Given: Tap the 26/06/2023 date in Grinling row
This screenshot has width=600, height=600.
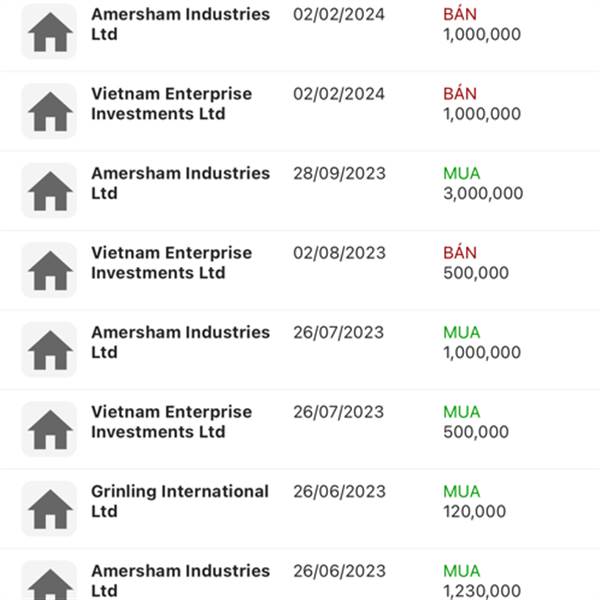Looking at the screenshot, I should tap(338, 492).
